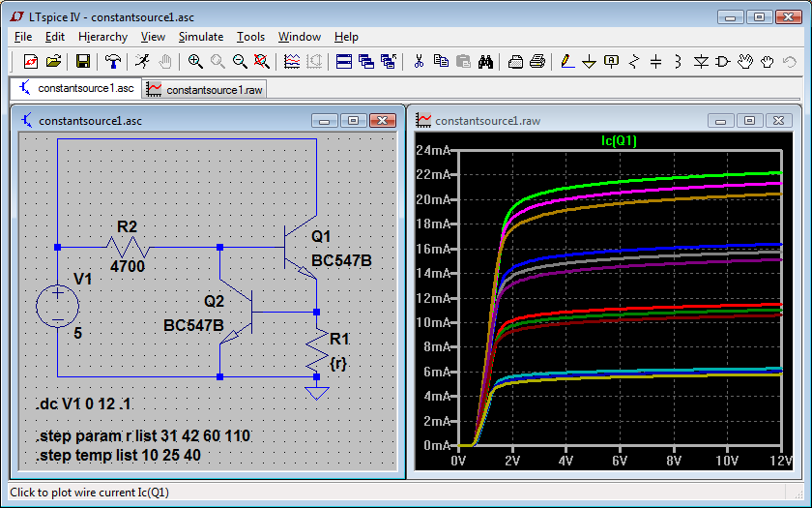This screenshot has height=508, width=812.
Task: Find using the binoculars icon
Action: tap(485, 62)
